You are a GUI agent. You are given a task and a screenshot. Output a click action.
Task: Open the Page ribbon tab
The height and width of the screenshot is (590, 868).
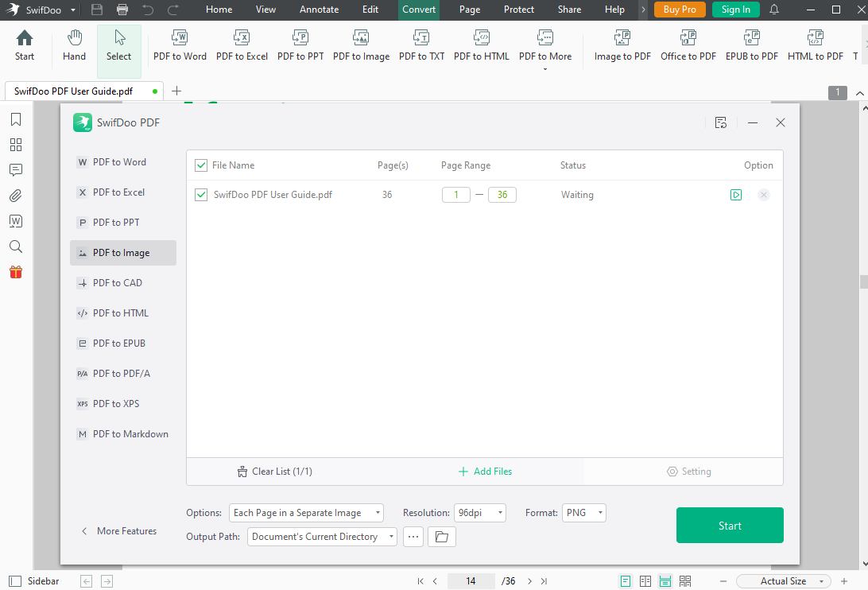tap(470, 10)
